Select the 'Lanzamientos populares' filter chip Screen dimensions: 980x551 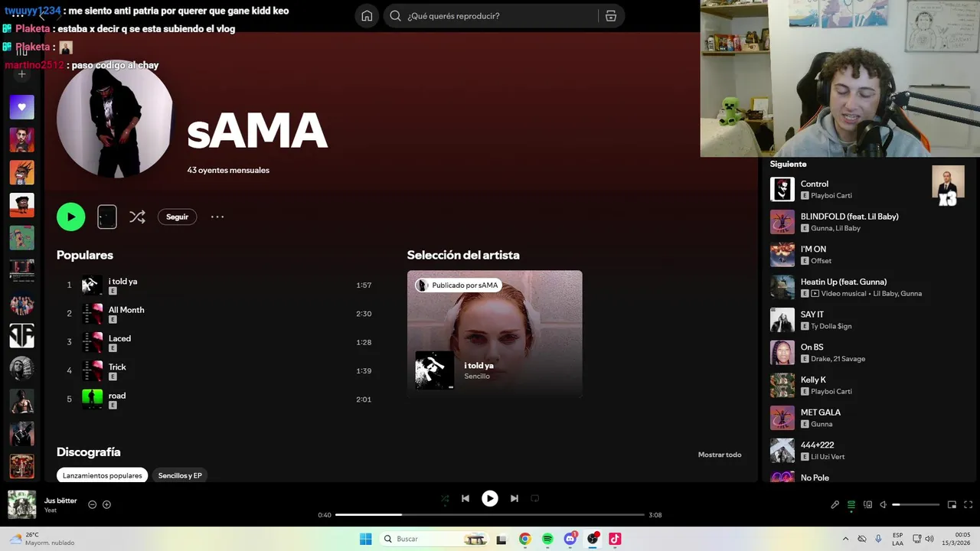pos(103,475)
